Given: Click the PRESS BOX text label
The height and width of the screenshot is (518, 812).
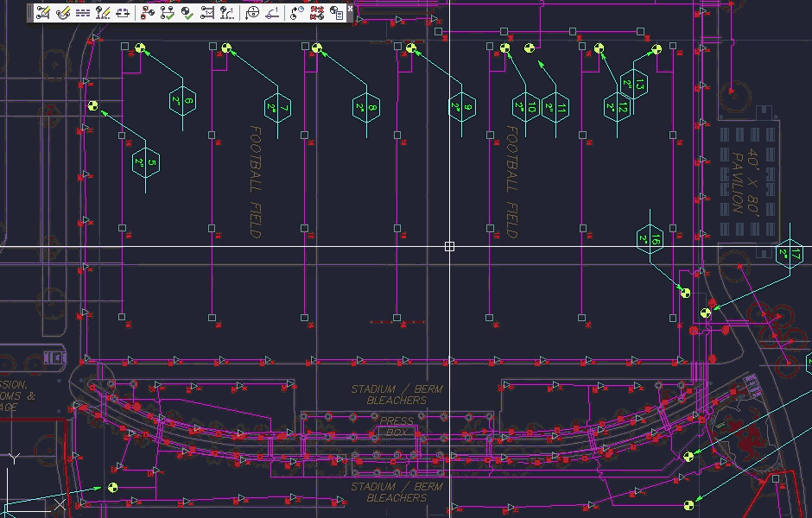Looking at the screenshot, I should coord(396,426).
